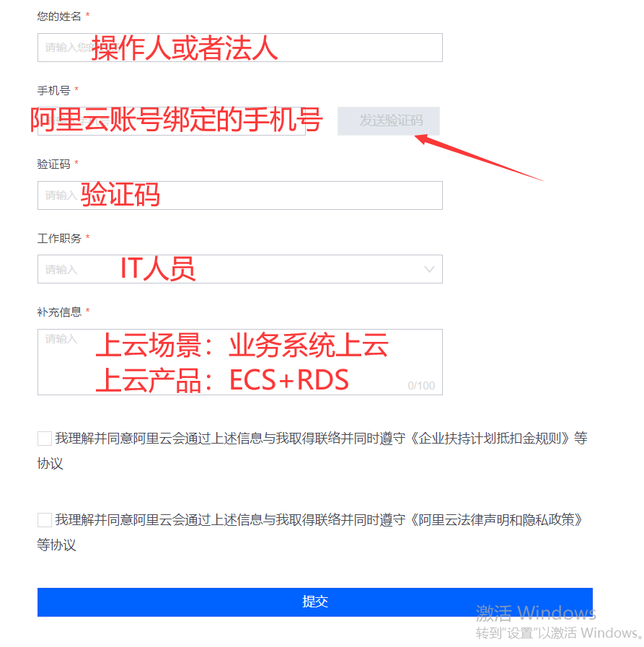The height and width of the screenshot is (647, 644).
Task: Submit the form with 提交 button
Action: pyautogui.click(x=314, y=602)
